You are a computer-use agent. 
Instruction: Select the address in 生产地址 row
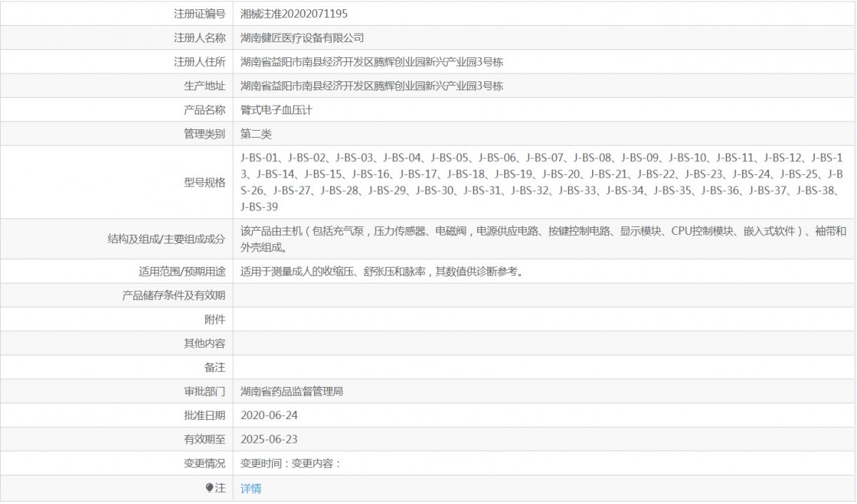(372, 86)
